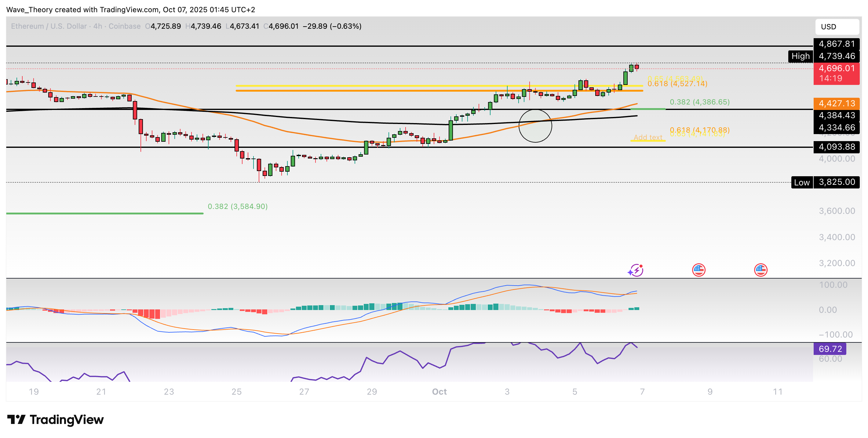Click the Oct label on time axis
This screenshot has width=868, height=438.
[x=439, y=392]
